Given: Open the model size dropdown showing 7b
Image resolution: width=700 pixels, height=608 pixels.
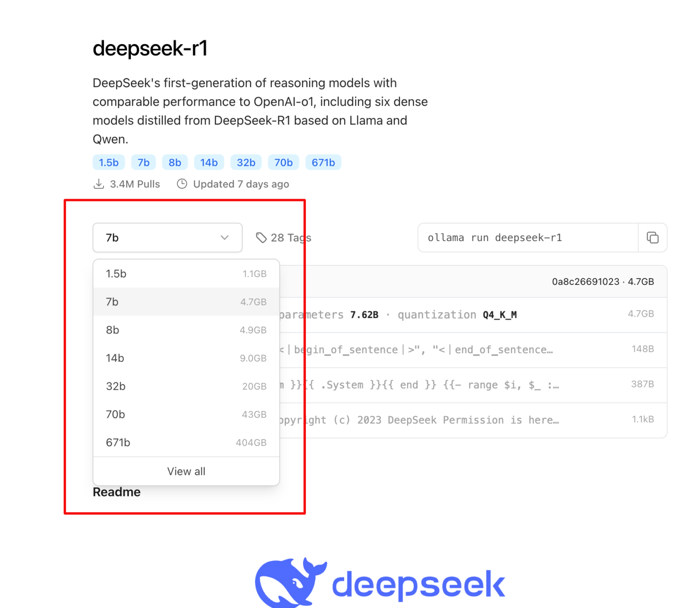Looking at the screenshot, I should 167,237.
